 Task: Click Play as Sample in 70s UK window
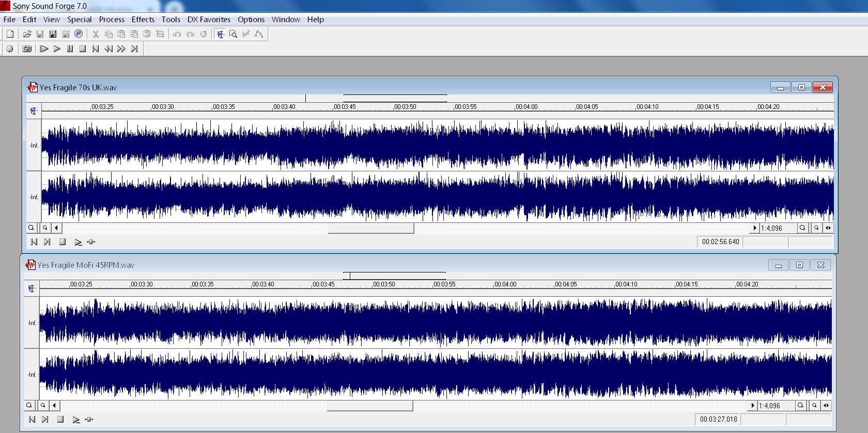[91, 242]
